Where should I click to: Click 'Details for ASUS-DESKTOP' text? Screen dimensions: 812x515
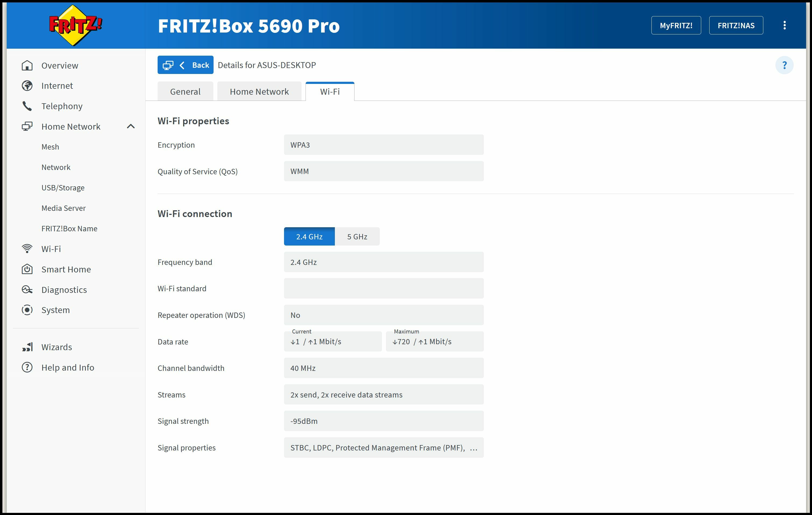click(x=267, y=65)
